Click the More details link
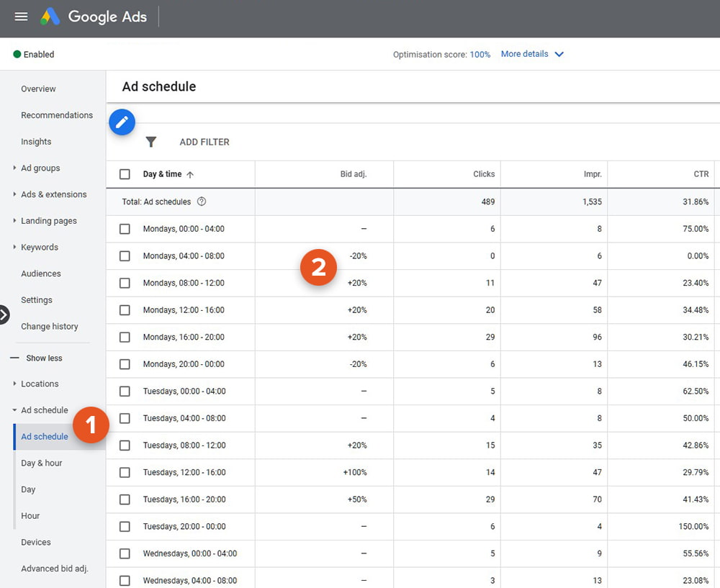Screen dimensions: 720x588 (524, 54)
